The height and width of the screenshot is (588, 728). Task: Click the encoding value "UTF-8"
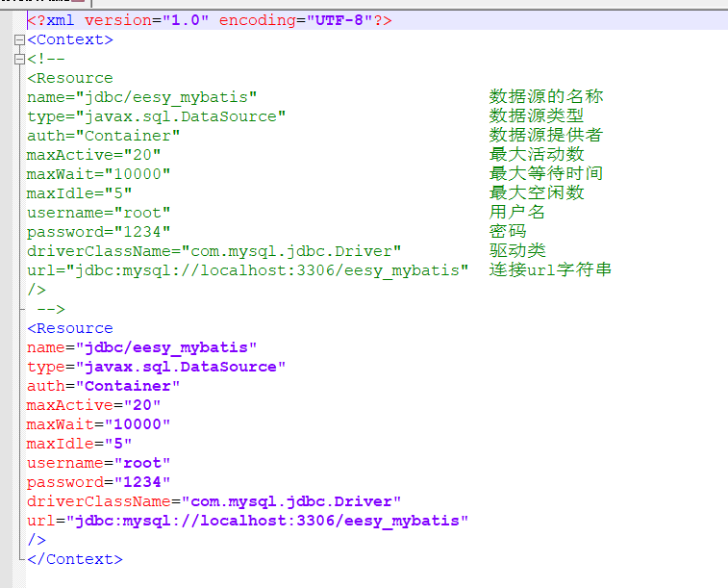[x=339, y=20]
